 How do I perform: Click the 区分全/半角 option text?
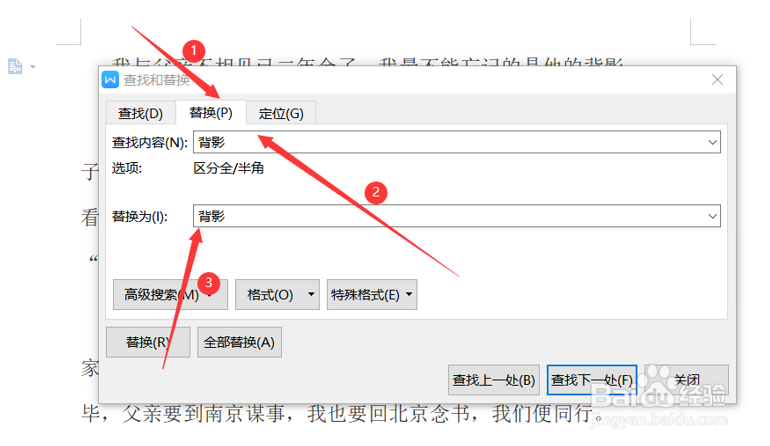coord(229,168)
